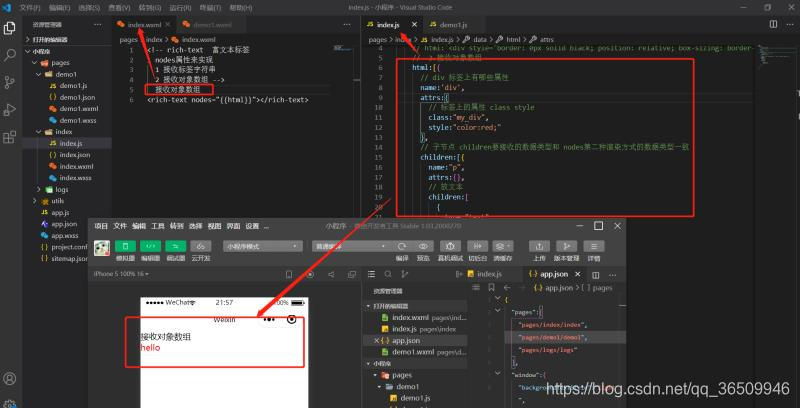
Task: Click the 切后台 switch background icon
Action: (478, 246)
